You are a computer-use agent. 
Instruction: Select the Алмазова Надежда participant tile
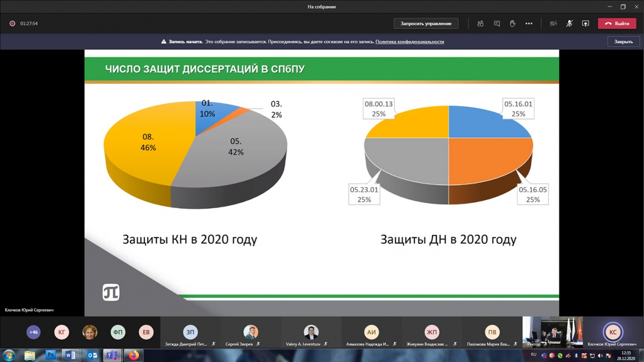point(371,333)
